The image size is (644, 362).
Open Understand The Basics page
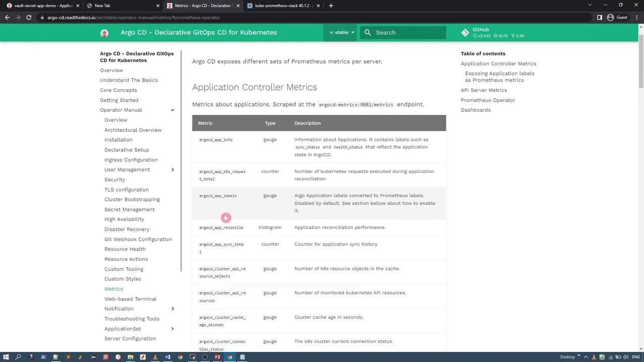pos(129,80)
